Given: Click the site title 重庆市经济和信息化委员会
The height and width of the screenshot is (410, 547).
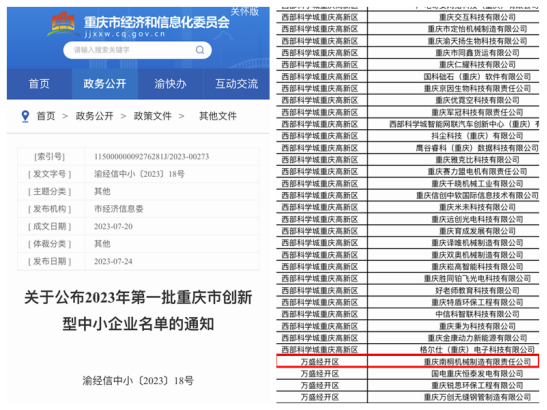Looking at the screenshot, I should 156,23.
